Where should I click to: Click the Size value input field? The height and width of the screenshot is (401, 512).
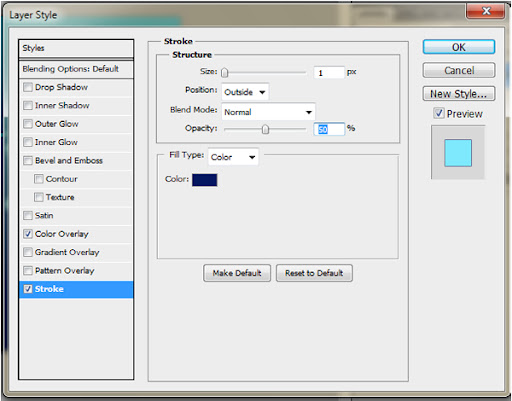click(x=329, y=73)
